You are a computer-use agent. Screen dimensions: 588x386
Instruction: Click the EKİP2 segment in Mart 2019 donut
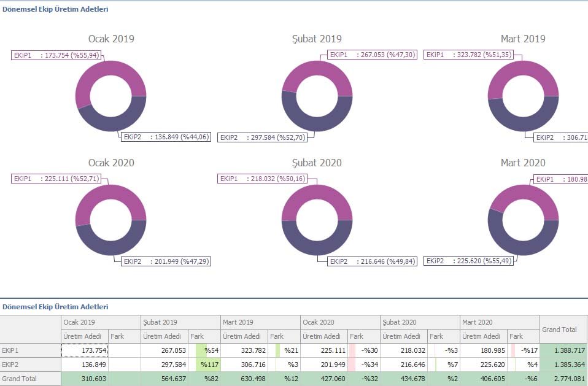pos(523,125)
